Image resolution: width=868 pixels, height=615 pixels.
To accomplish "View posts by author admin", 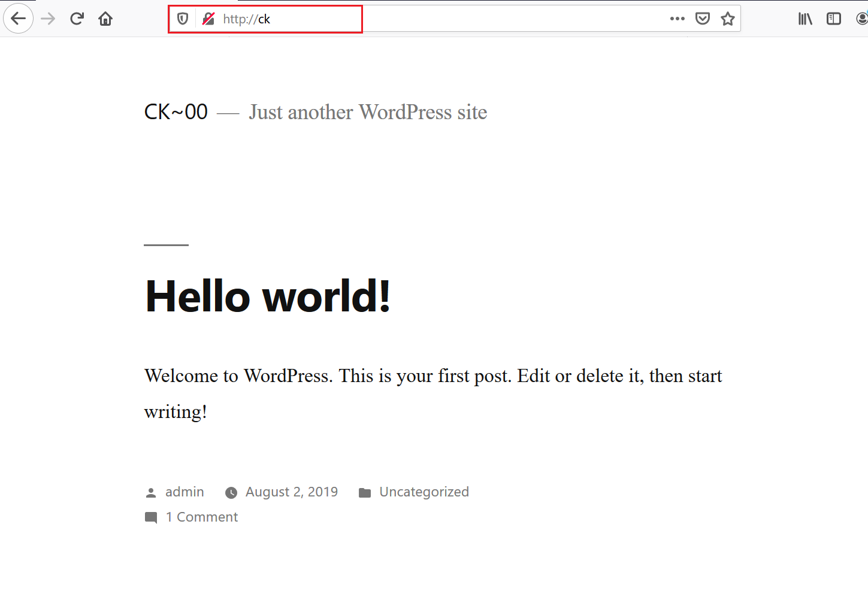I will pyautogui.click(x=185, y=492).
